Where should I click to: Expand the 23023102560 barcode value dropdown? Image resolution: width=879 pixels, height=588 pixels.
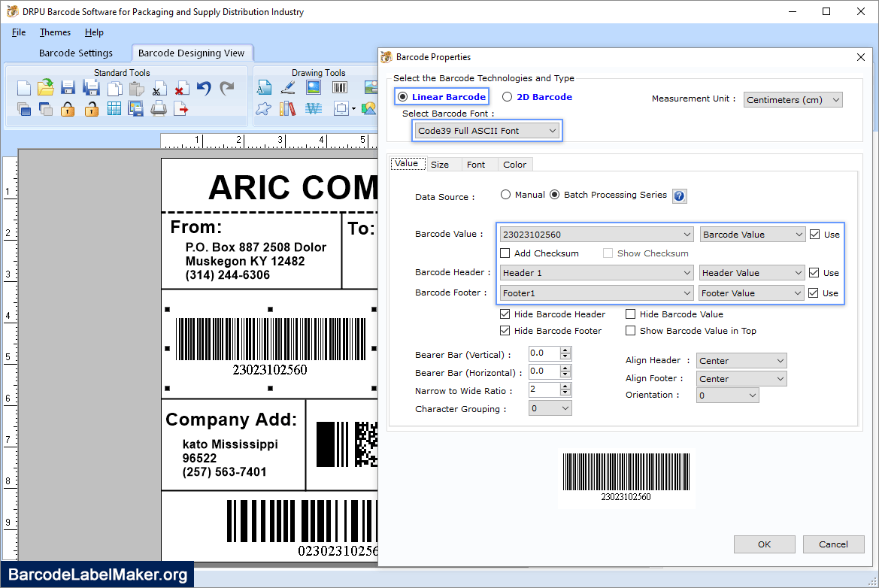click(x=596, y=235)
